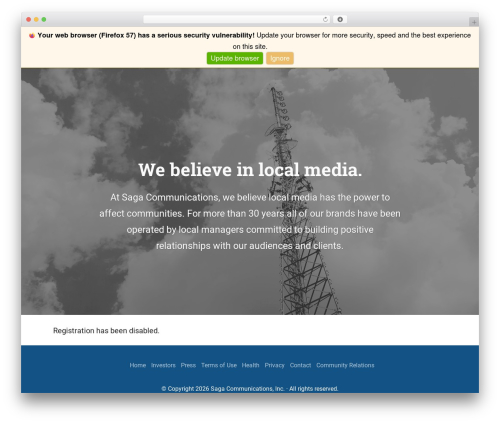Open the Health footer link
Screen dimensions: 500x423
[251, 365]
